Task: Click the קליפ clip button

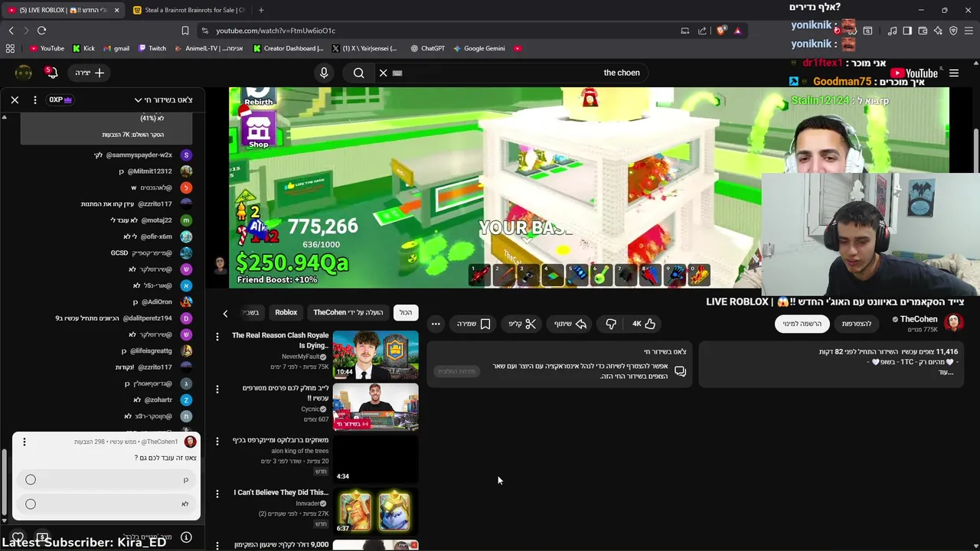Action: click(x=522, y=324)
